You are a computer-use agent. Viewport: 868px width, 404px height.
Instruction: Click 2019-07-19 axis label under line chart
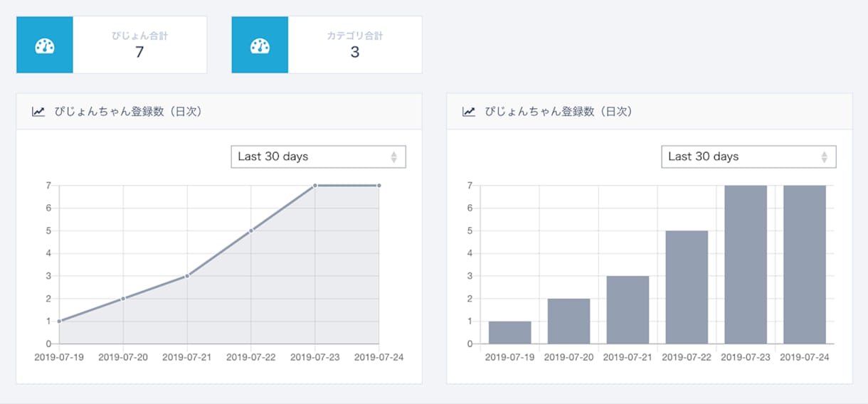59,357
